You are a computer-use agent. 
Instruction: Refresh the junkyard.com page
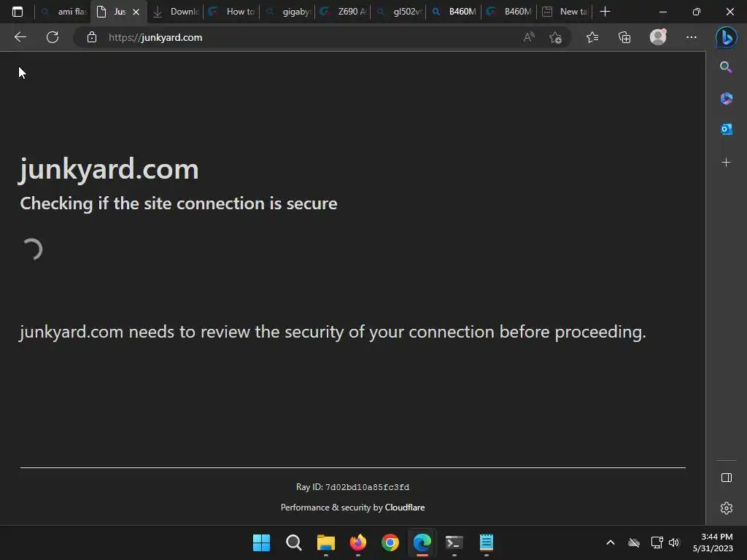coord(53,37)
